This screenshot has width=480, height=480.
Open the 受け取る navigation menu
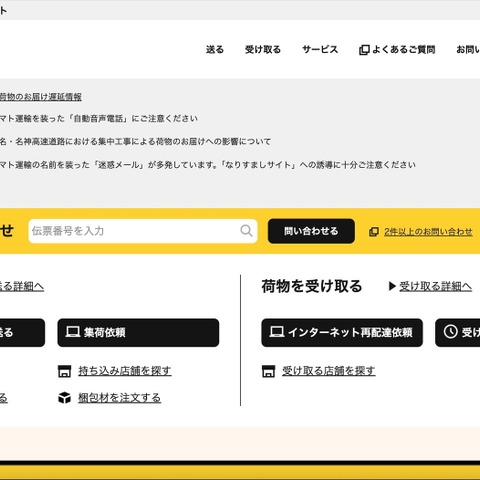(263, 50)
